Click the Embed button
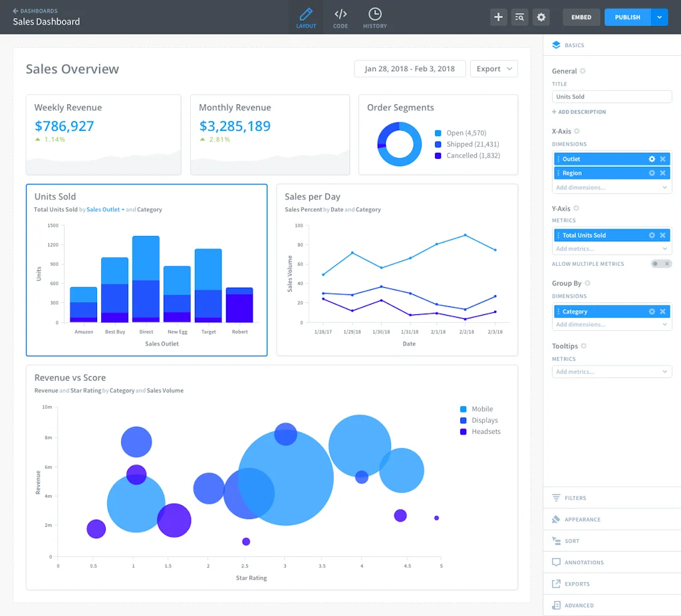The height and width of the screenshot is (616, 681). (581, 17)
